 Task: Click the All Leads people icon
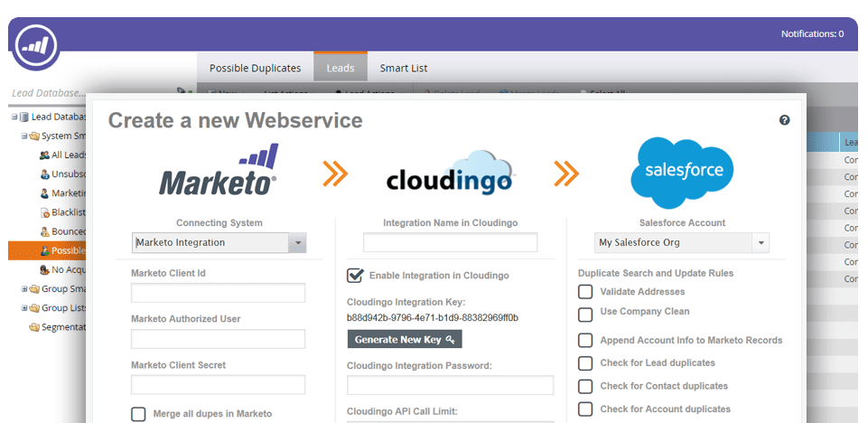click(x=44, y=155)
